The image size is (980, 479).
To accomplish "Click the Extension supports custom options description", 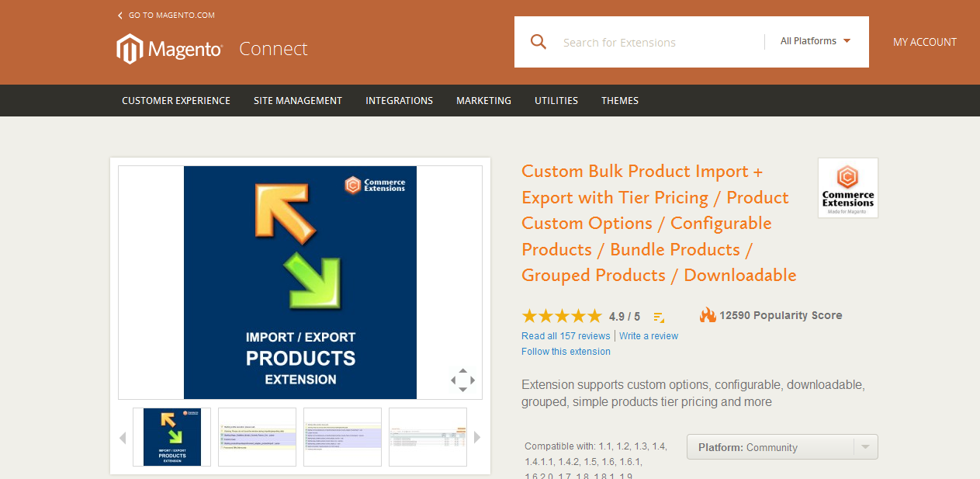I will point(693,394).
